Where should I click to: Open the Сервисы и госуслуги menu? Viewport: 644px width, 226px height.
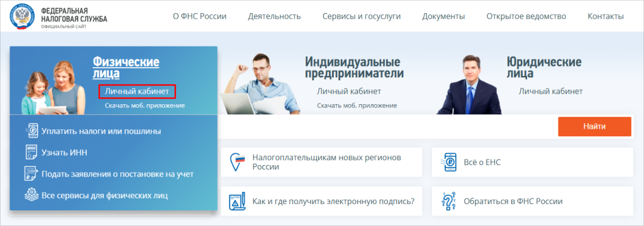coord(362,16)
